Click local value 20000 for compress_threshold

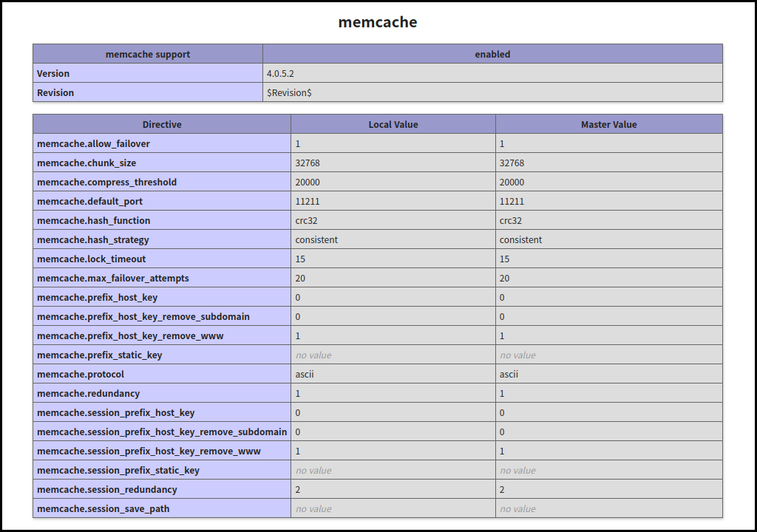tap(308, 182)
